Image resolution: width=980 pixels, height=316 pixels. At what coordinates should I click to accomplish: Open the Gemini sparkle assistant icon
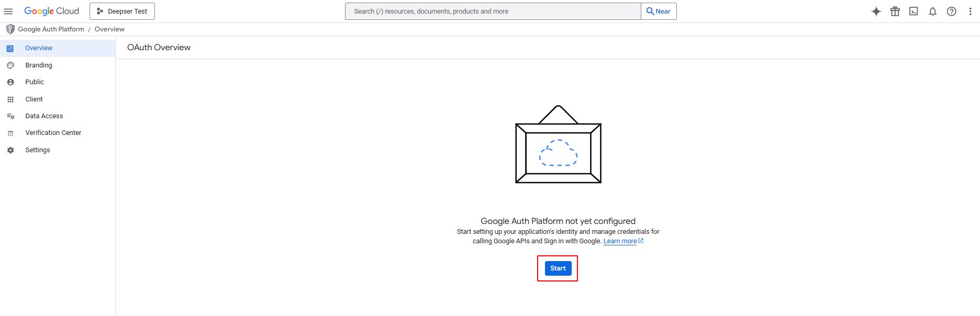[876, 12]
